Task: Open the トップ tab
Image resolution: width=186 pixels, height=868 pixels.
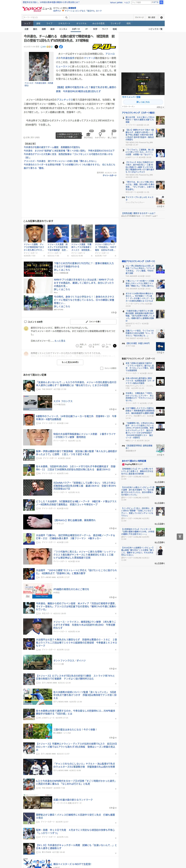Action: coord(27,24)
